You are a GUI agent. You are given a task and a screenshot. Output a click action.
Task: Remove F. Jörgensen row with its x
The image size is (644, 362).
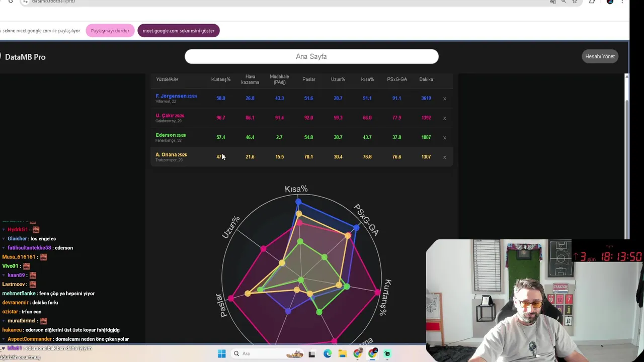(444, 99)
